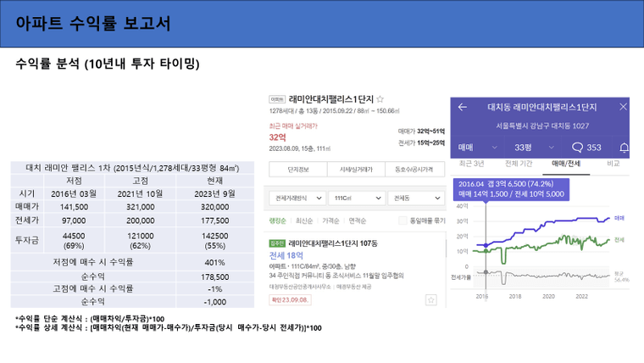Click the 아파트 tag before the complex name
Screen dimensions: 644x363
277,99
